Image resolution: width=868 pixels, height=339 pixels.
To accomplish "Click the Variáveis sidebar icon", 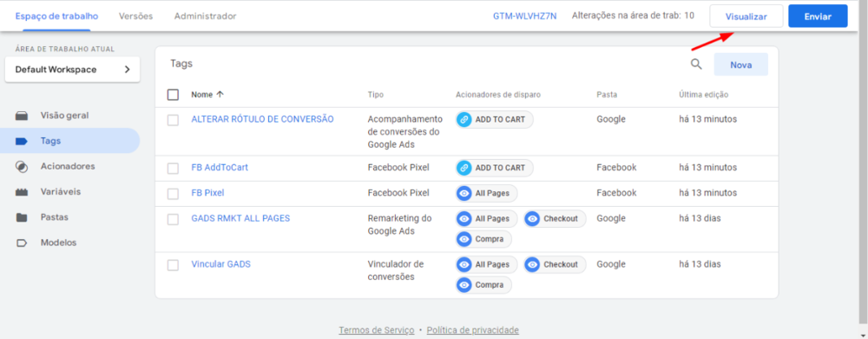I will coord(22,192).
